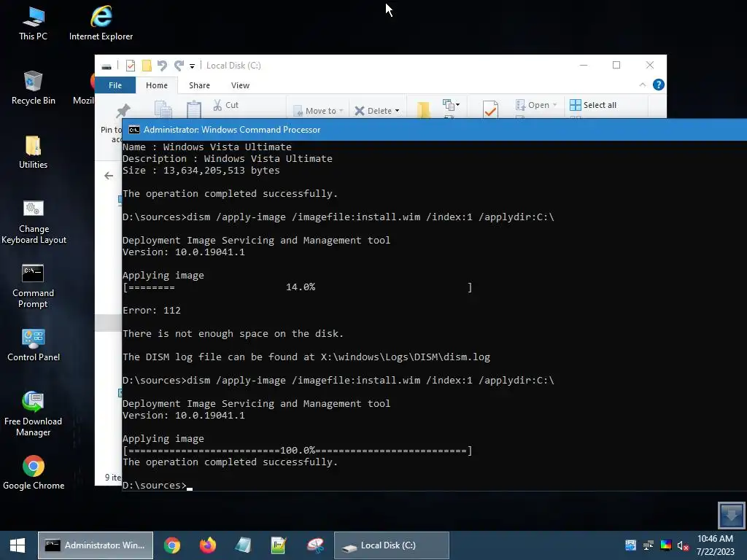The width and height of the screenshot is (747, 560).
Task: Expand the Open dropdown in Explorer ribbon
Action: (536, 105)
